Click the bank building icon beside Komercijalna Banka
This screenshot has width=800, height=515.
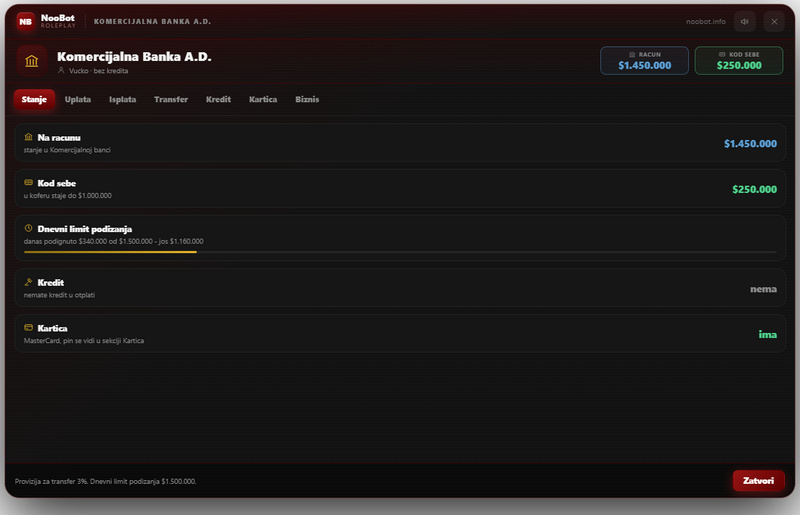tap(32, 61)
